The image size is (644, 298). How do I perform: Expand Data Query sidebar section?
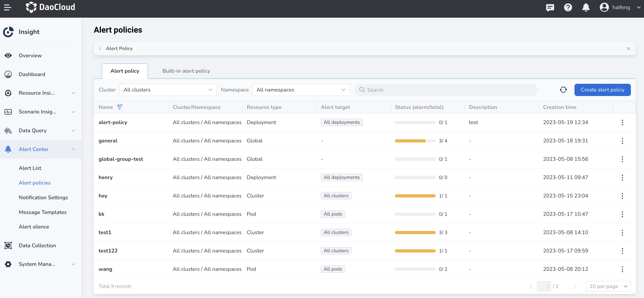click(x=73, y=130)
